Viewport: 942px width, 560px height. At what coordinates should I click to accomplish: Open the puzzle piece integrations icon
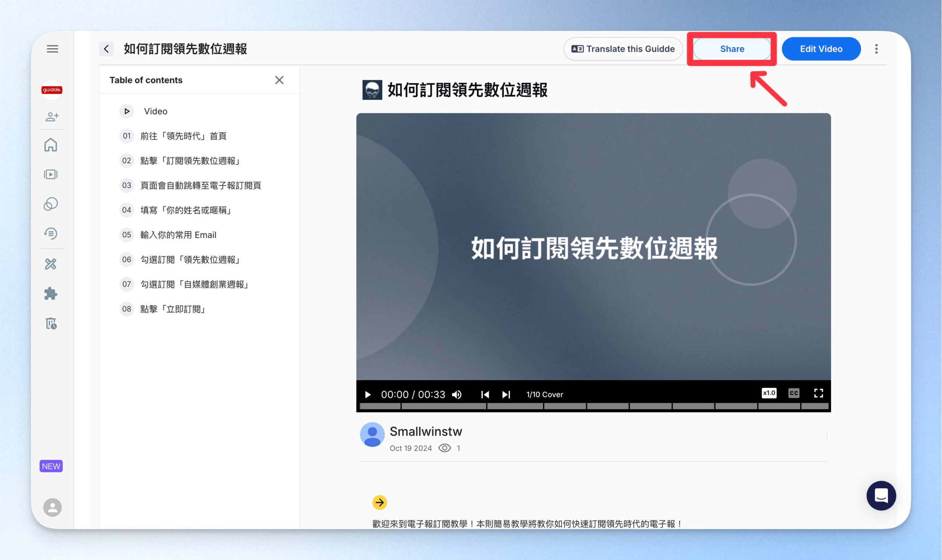(51, 294)
